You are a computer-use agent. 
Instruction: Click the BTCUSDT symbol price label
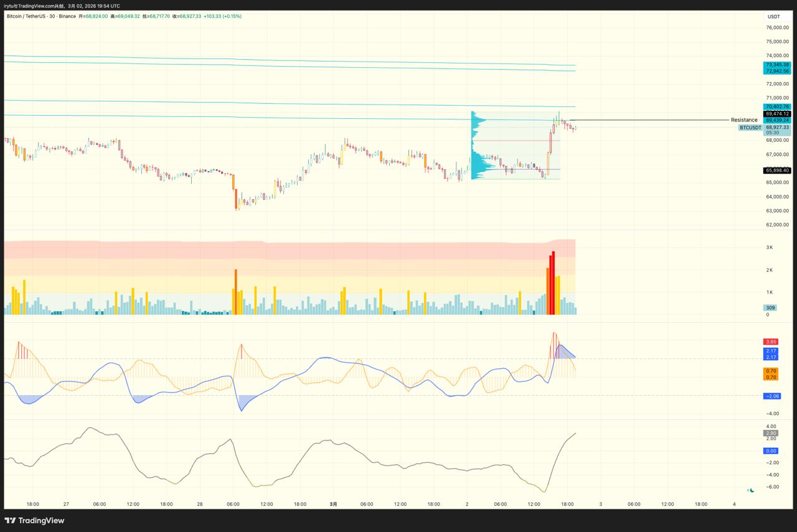tap(750, 128)
